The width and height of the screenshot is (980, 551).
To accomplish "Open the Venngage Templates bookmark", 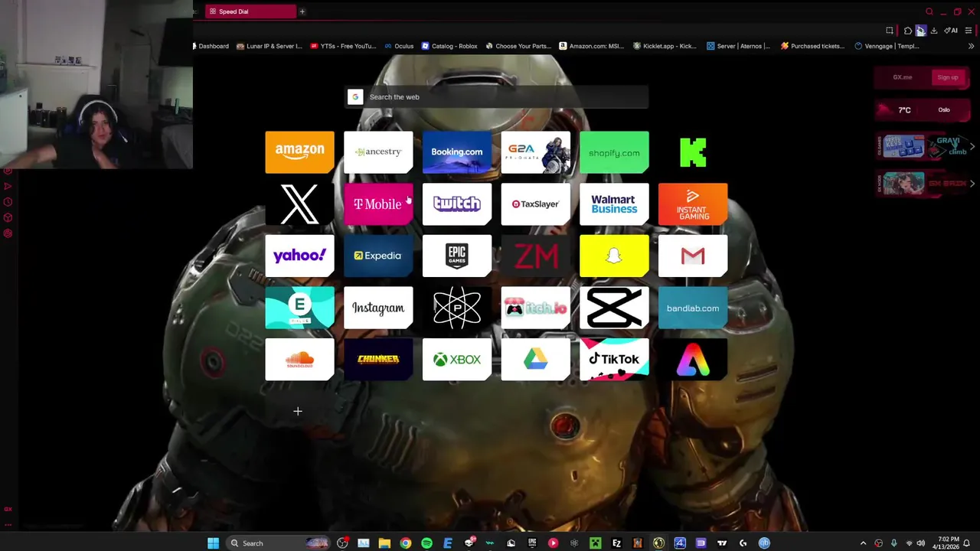I will [x=887, y=46].
